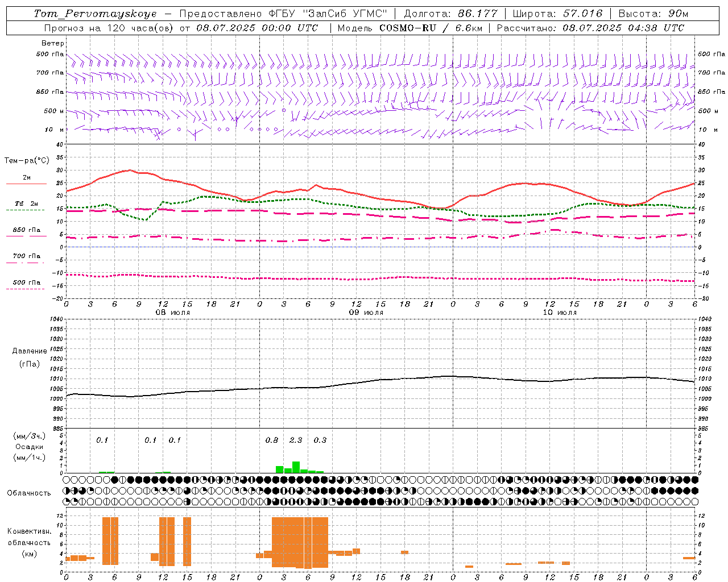This screenshot has width=728, height=582.
Task: Click the provider text ФГБУ "ЗапСиб УГМС"
Action: [x=328, y=14]
